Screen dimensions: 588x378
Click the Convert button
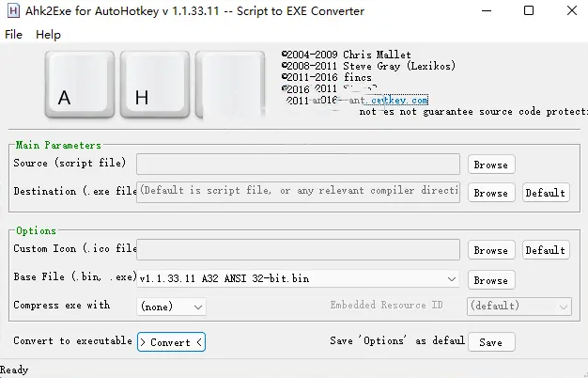click(x=171, y=342)
